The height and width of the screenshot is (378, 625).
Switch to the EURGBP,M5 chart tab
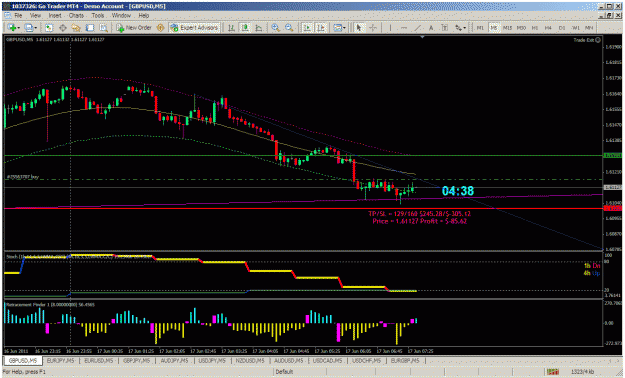405,360
